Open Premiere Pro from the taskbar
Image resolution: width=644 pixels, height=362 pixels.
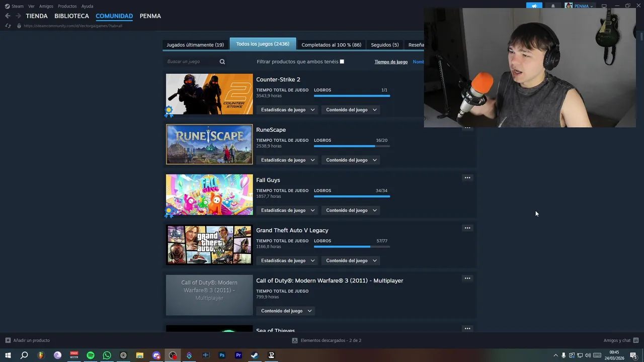[238, 355]
